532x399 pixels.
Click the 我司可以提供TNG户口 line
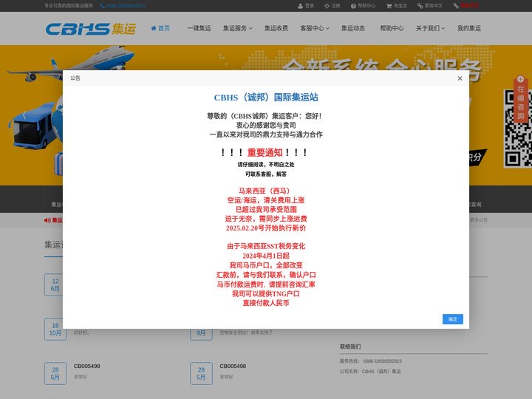[266, 294]
